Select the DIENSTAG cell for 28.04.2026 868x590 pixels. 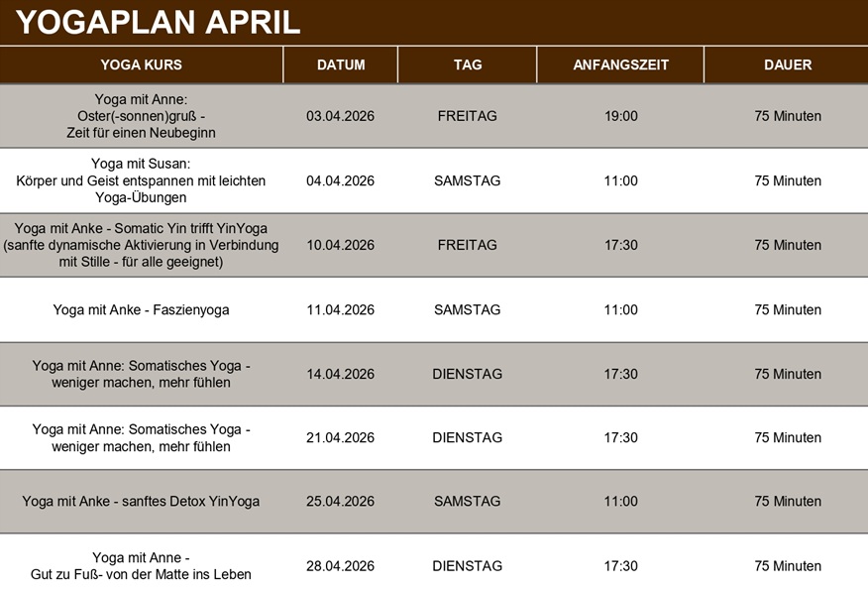coord(468,566)
